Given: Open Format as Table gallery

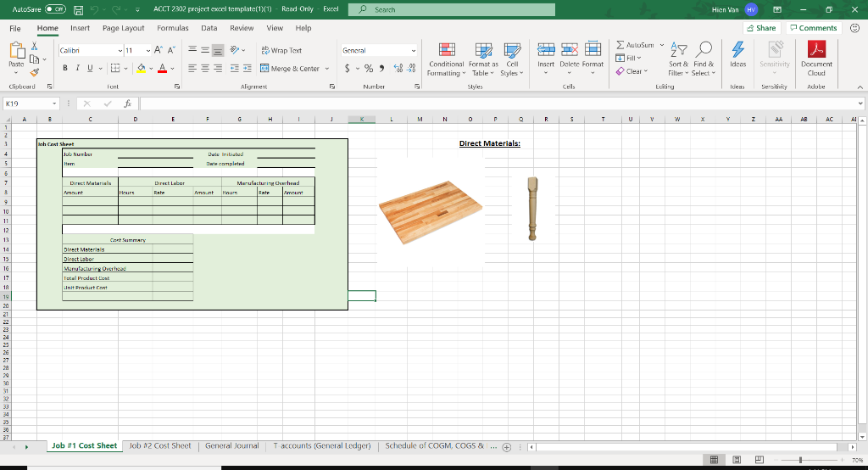Looking at the screenshot, I should point(483,59).
